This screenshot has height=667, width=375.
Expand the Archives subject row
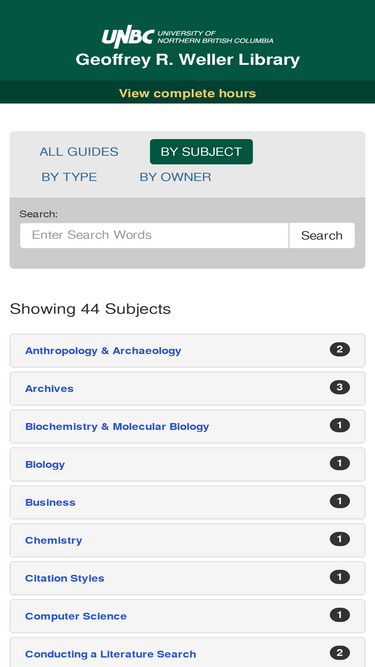pos(188,388)
